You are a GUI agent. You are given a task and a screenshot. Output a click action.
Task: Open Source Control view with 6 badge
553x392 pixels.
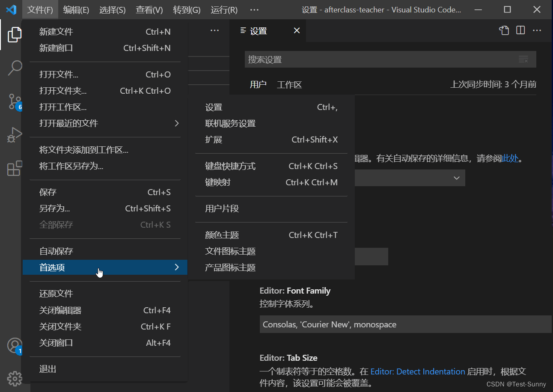(15, 101)
